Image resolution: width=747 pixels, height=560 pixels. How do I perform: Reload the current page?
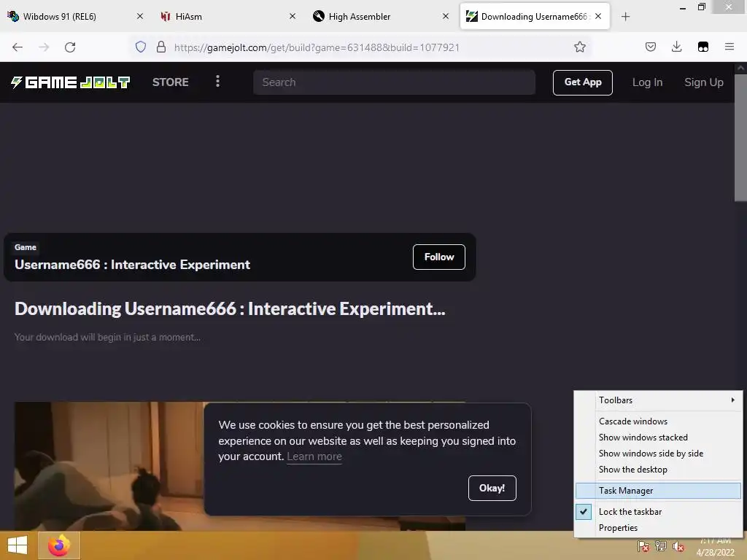70,47
